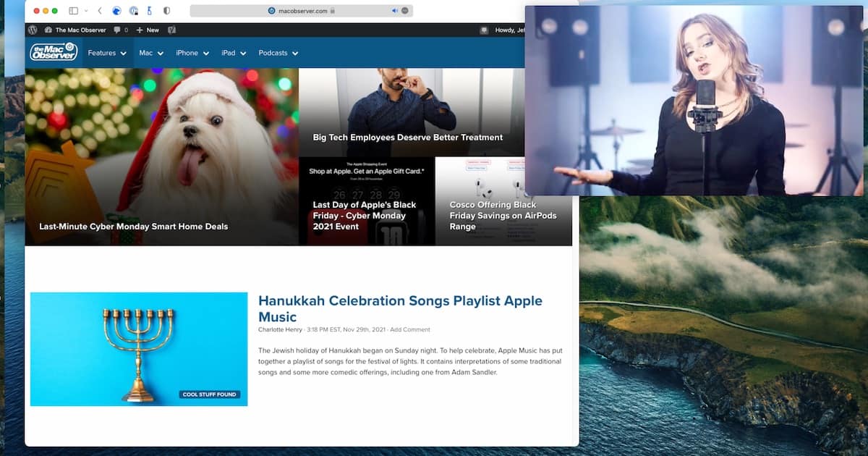Click the Mac Observer site logo
The width and height of the screenshot is (868, 456).
(x=54, y=52)
